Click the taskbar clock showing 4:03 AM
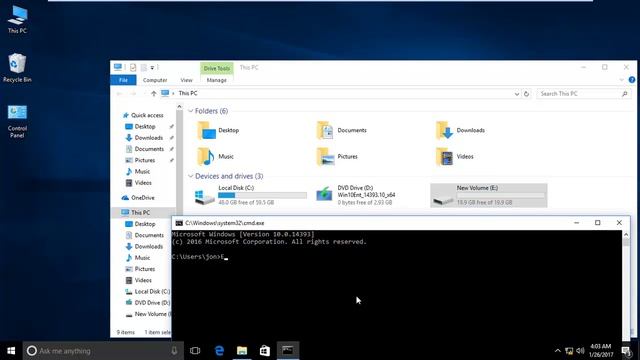 (x=601, y=351)
